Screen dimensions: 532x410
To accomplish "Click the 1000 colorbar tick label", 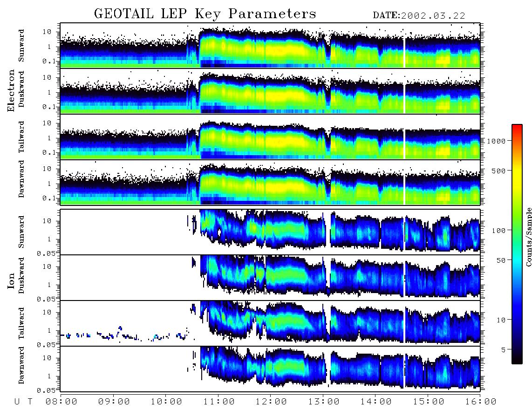I will point(496,141).
